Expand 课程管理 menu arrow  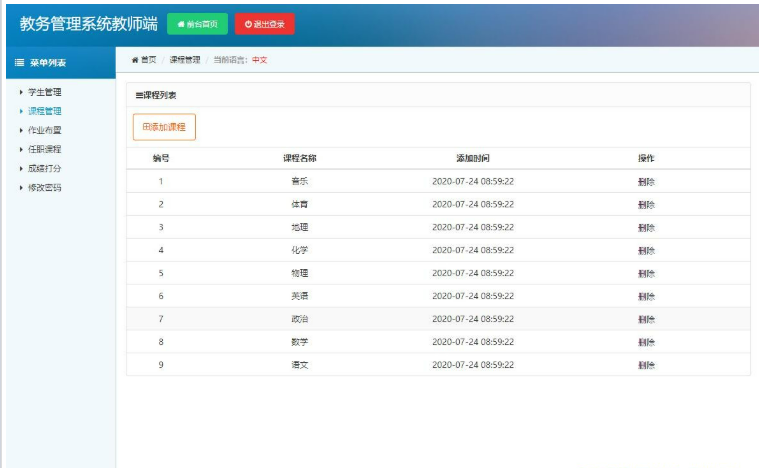21,111
